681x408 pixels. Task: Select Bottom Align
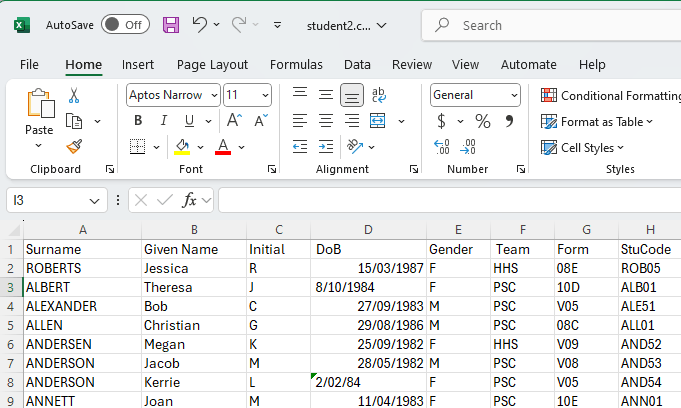(x=352, y=95)
